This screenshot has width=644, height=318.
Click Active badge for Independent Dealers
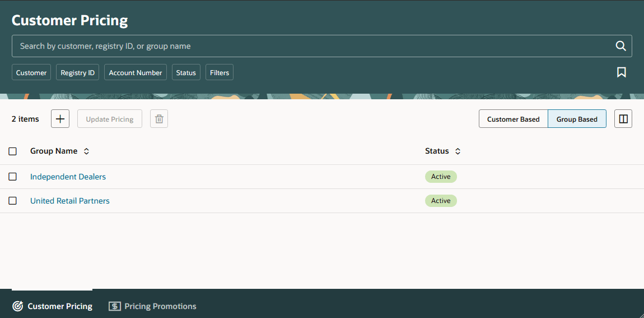[441, 177]
